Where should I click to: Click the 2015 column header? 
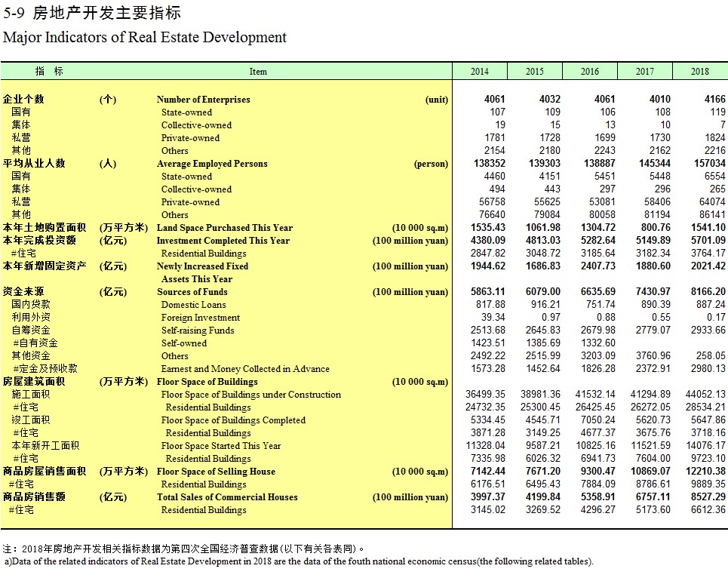point(534,72)
